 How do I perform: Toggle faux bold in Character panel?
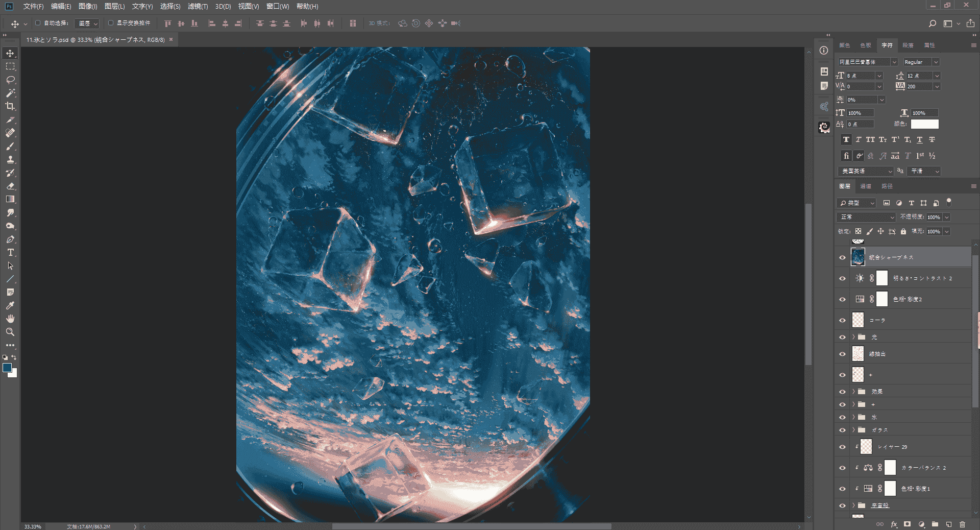pyautogui.click(x=846, y=139)
